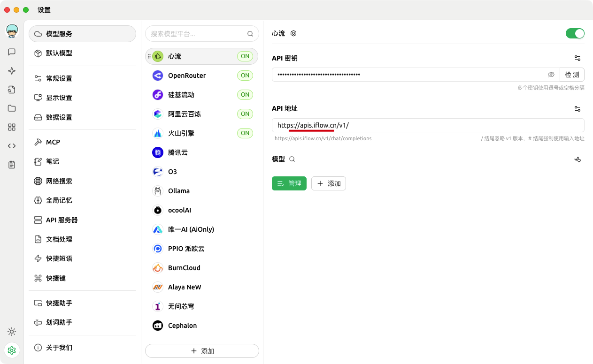The image size is (593, 364).
Task: Open 默认模型 settings section
Action: pos(82,53)
